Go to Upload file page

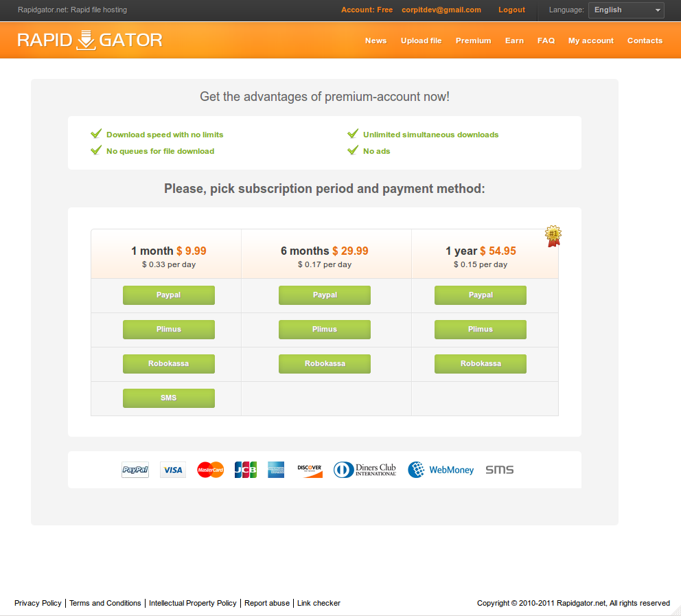pos(422,41)
